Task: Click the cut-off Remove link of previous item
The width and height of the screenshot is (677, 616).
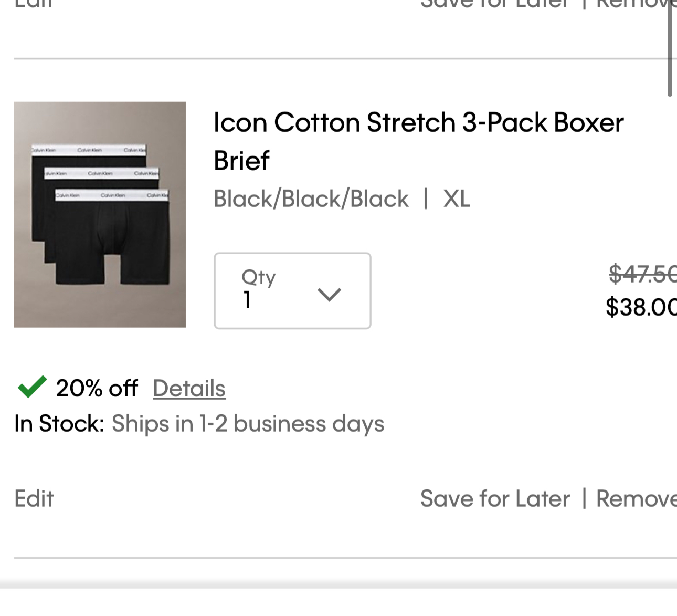Action: (x=637, y=3)
